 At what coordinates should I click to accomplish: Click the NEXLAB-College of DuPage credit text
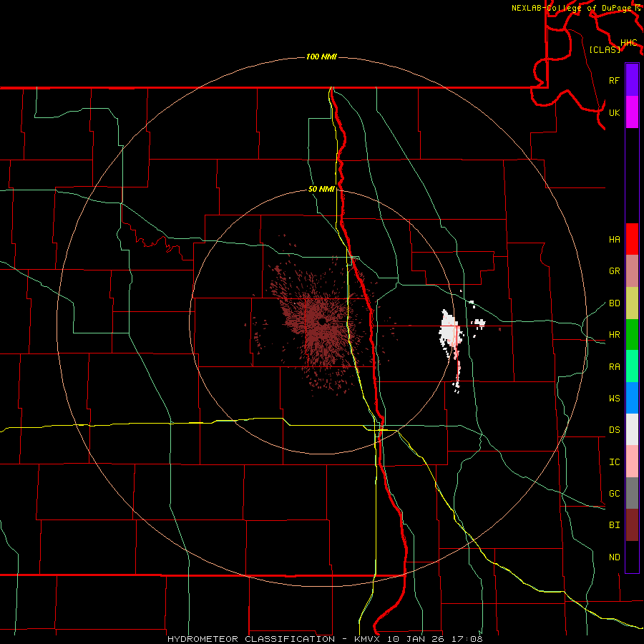point(572,8)
